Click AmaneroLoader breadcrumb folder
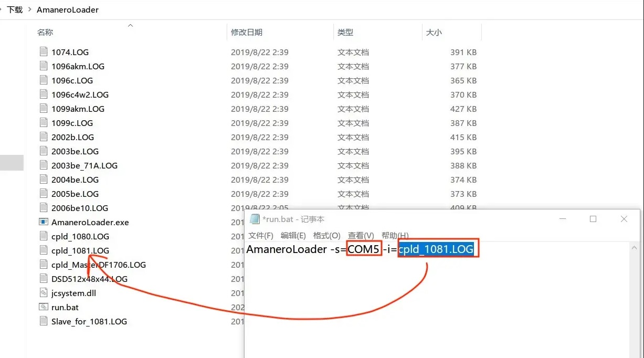Image resolution: width=644 pixels, height=358 pixels. 68,9
